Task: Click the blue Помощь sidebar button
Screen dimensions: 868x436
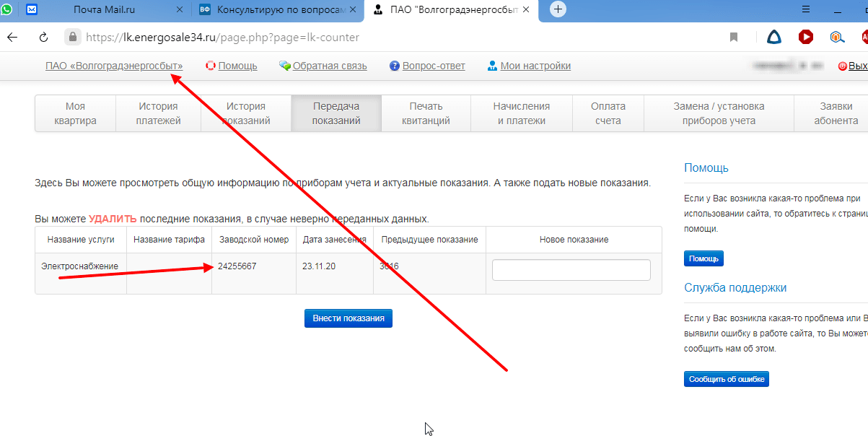Action: (703, 258)
